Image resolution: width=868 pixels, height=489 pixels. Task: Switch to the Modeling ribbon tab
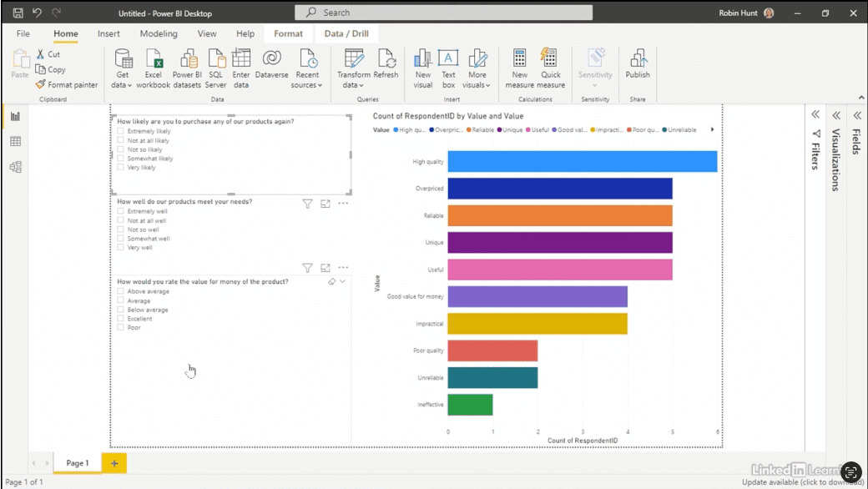159,33
